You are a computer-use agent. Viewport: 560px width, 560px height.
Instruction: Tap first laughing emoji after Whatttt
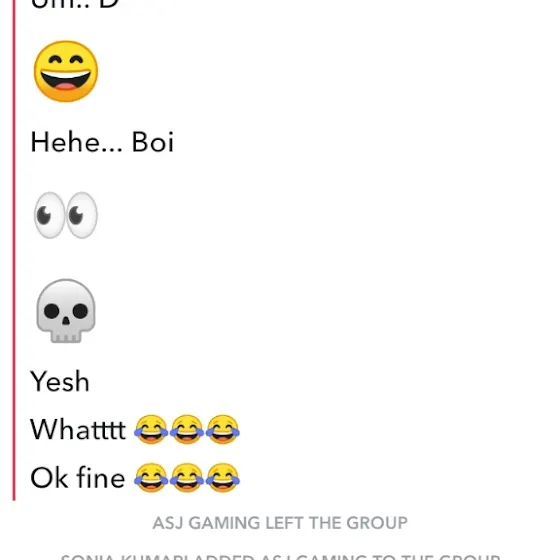coord(151,429)
